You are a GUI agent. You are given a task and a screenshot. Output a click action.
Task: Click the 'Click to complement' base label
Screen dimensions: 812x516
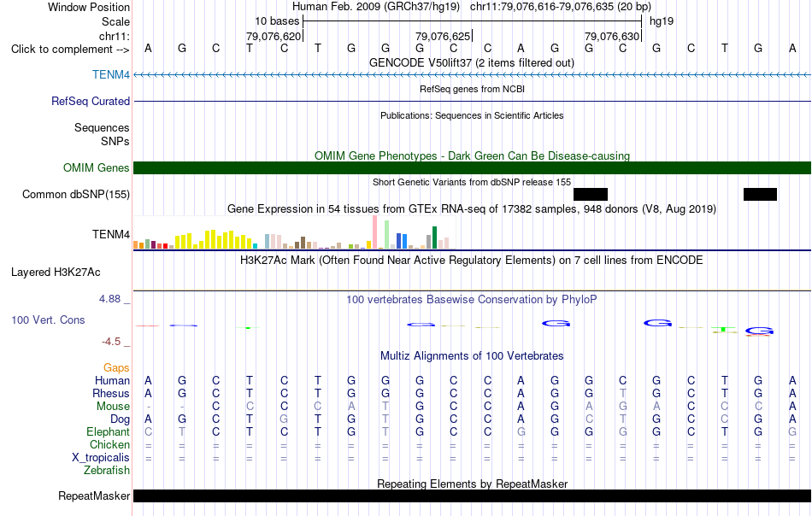coord(70,50)
